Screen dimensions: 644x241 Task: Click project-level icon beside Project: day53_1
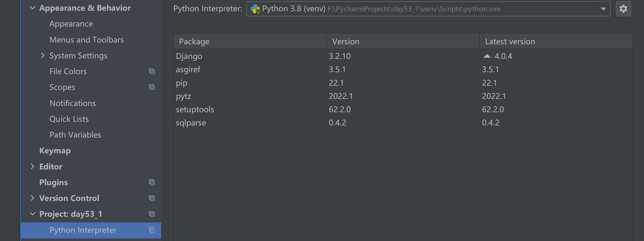click(152, 214)
